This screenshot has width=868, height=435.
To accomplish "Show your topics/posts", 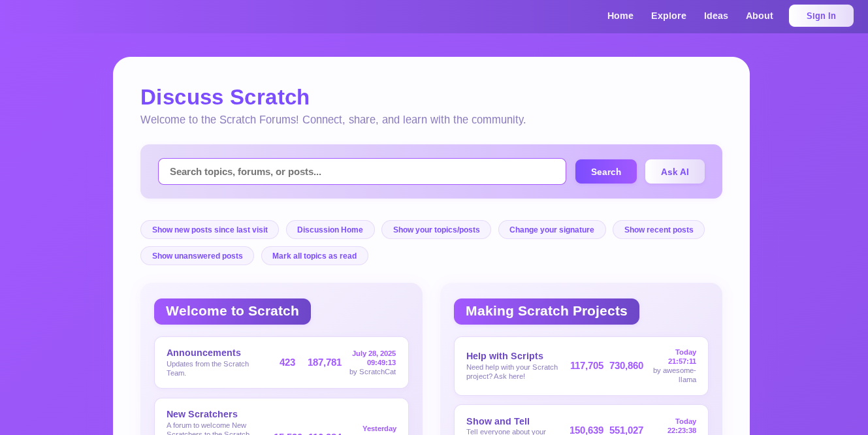I will click(x=436, y=230).
